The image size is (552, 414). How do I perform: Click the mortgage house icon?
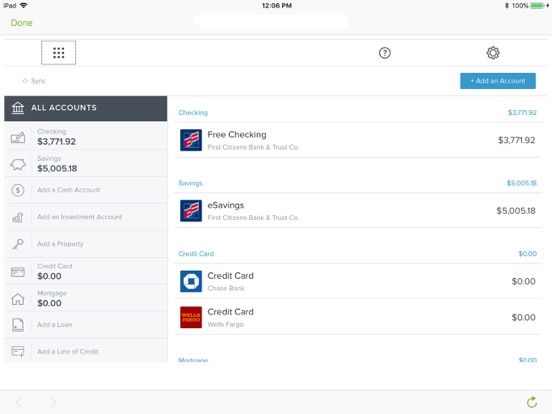(x=18, y=299)
